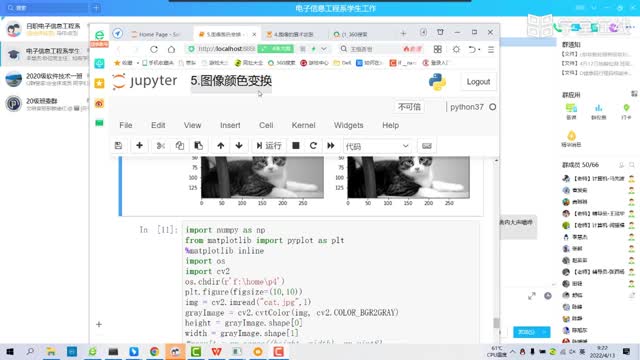Move selected cell up with the arrow

220,146
